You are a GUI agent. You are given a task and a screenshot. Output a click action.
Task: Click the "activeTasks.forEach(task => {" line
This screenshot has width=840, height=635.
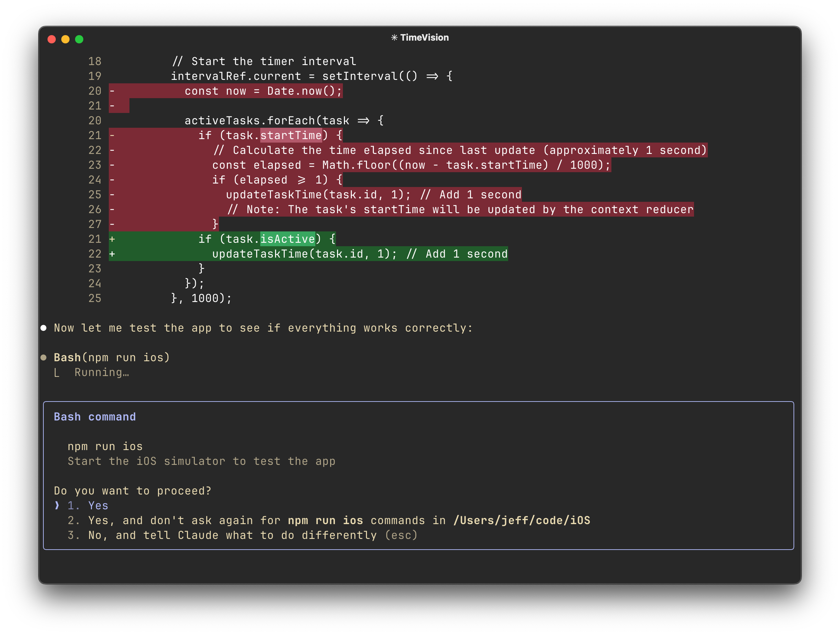coord(284,121)
